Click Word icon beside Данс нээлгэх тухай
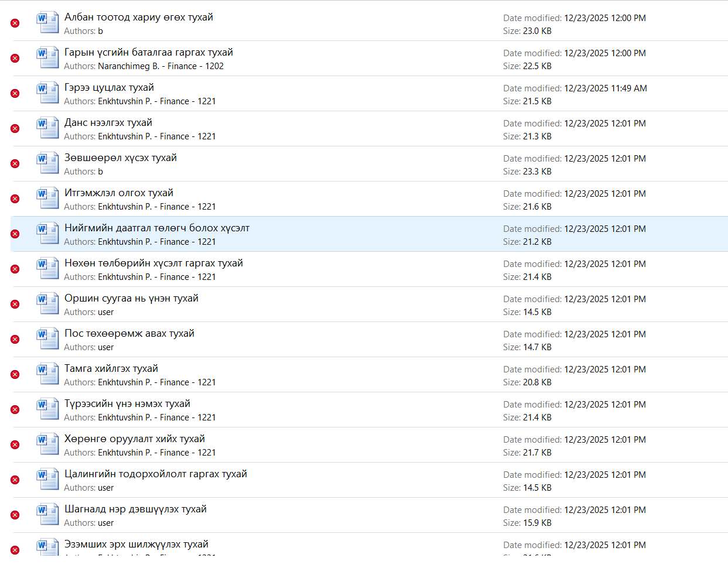The height and width of the screenshot is (568, 728). (x=47, y=128)
